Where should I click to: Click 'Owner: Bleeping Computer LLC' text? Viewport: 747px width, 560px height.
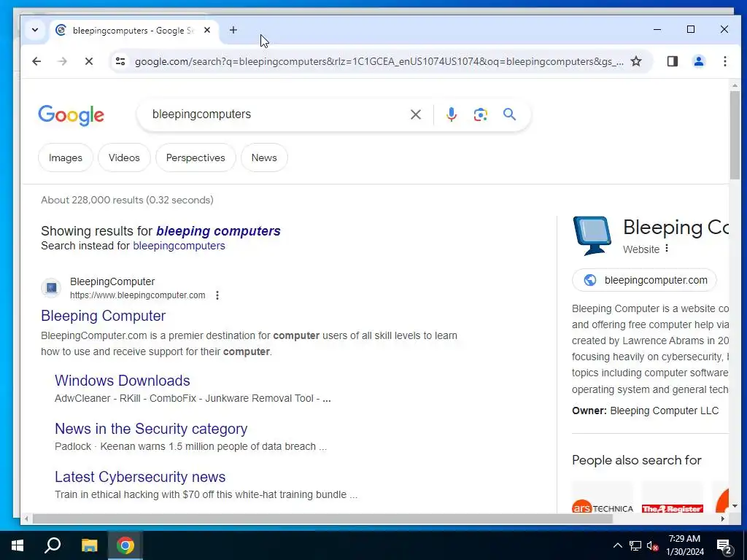click(x=645, y=411)
